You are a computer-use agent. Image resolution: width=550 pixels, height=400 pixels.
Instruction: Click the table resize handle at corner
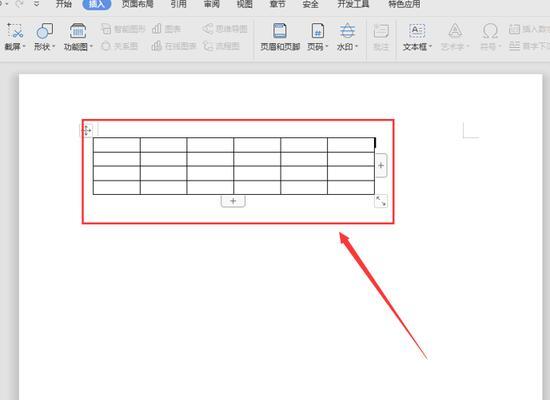coord(381,201)
